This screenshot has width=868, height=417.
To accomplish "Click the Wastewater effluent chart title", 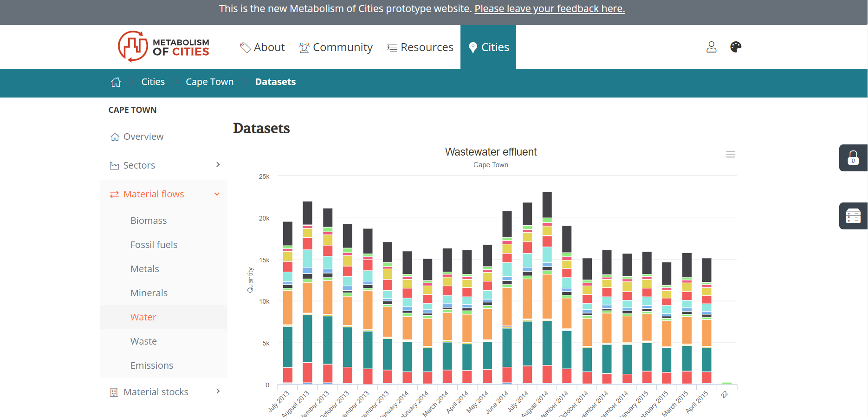I will click(491, 152).
